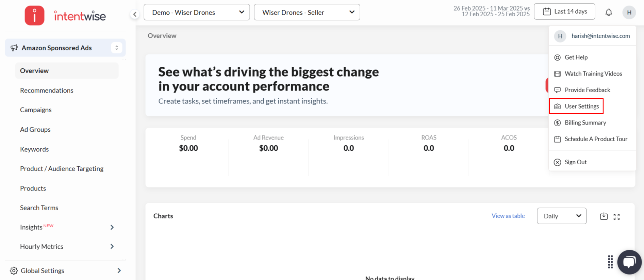Click the View as table link
The height and width of the screenshot is (280, 644).
[508, 216]
